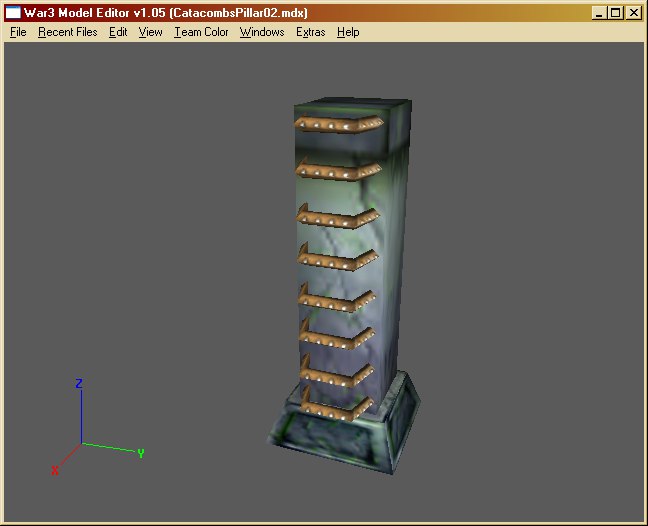Open the Recent Files menu

tap(68, 32)
